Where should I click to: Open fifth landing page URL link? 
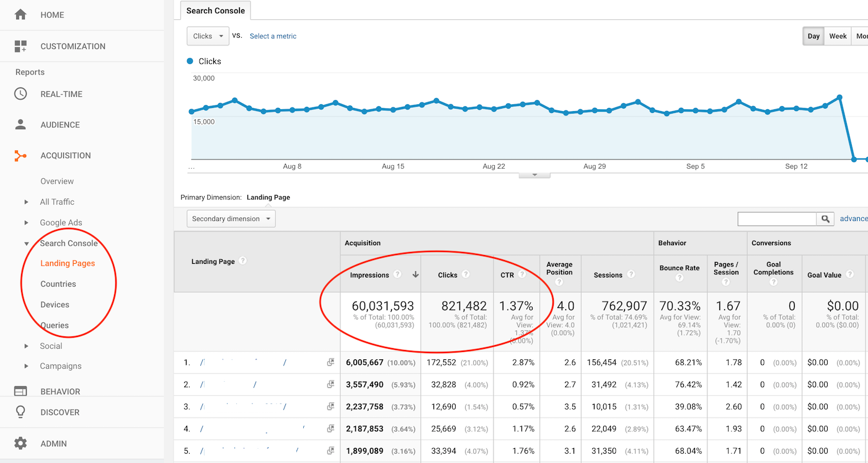click(249, 451)
